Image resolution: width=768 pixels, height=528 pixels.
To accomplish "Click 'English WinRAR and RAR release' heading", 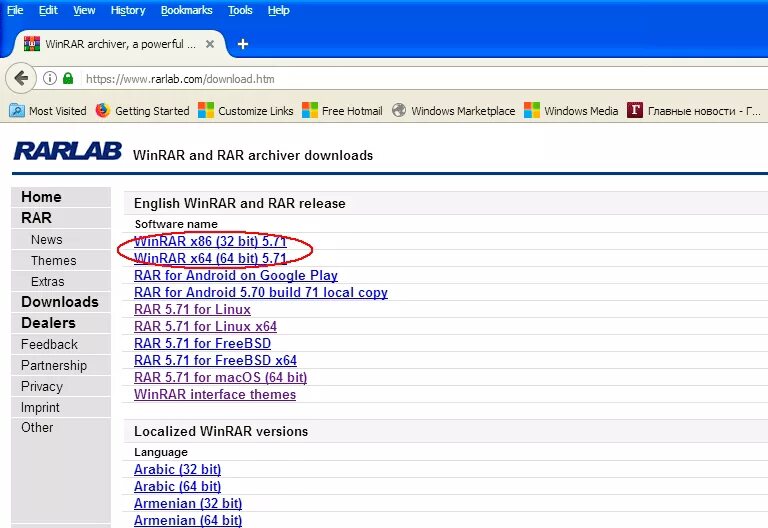I will tap(240, 203).
